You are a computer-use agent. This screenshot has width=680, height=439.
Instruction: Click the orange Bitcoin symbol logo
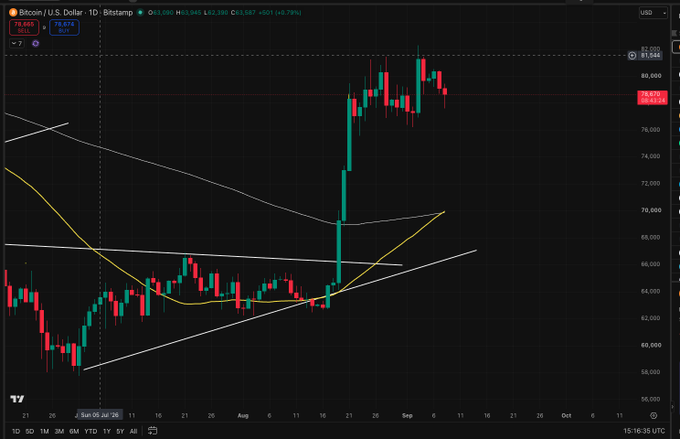point(13,13)
